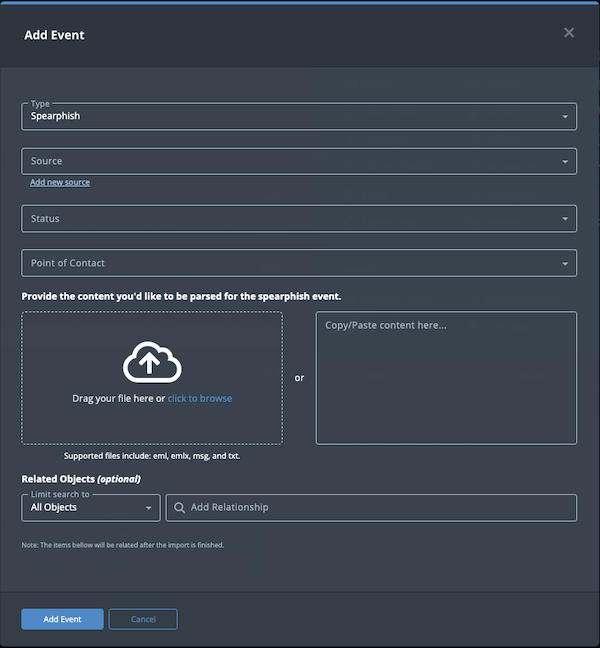Image resolution: width=600 pixels, height=648 pixels.
Task: Click the cloud upload icon
Action: pyautogui.click(x=152, y=362)
